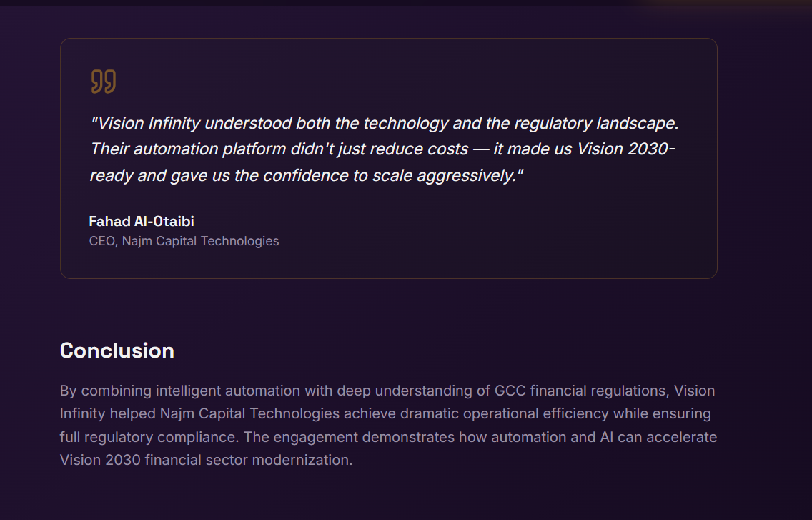Click "Najm Capital Technologies" in conclusion paragraph
The width and height of the screenshot is (812, 520).
tap(249, 413)
